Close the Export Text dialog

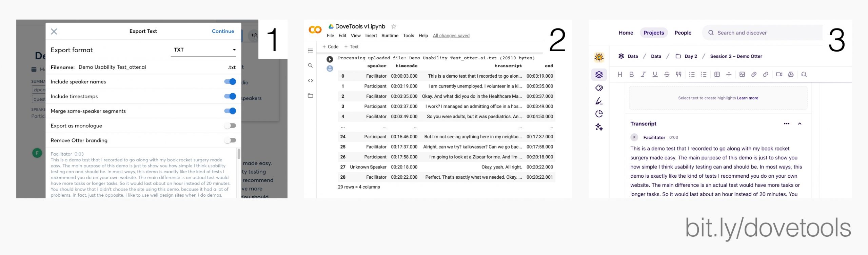click(x=54, y=32)
